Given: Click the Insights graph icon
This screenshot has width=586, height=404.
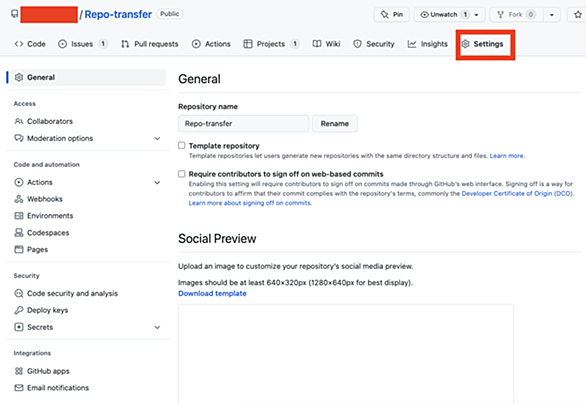Looking at the screenshot, I should pyautogui.click(x=412, y=44).
